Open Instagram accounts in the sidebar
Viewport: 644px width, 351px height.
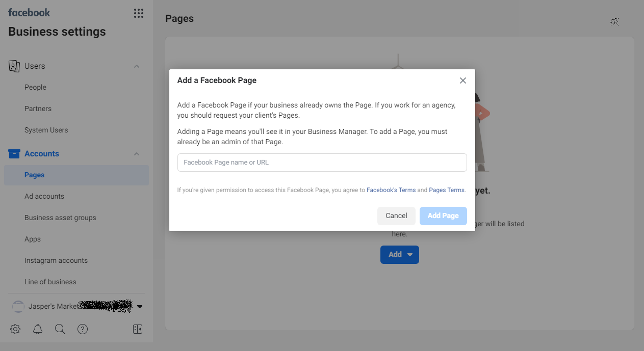tap(56, 260)
